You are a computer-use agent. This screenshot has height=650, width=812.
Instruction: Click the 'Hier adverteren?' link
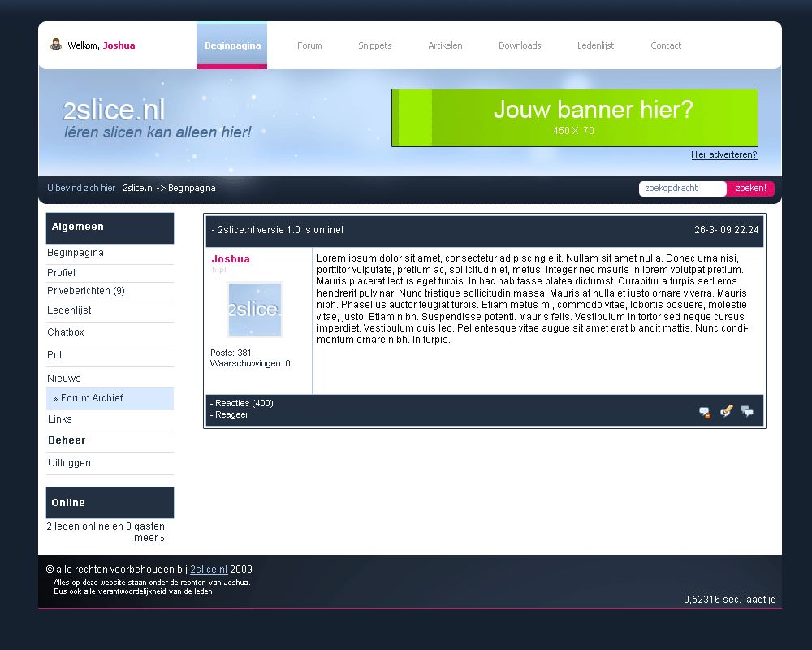coord(724,154)
